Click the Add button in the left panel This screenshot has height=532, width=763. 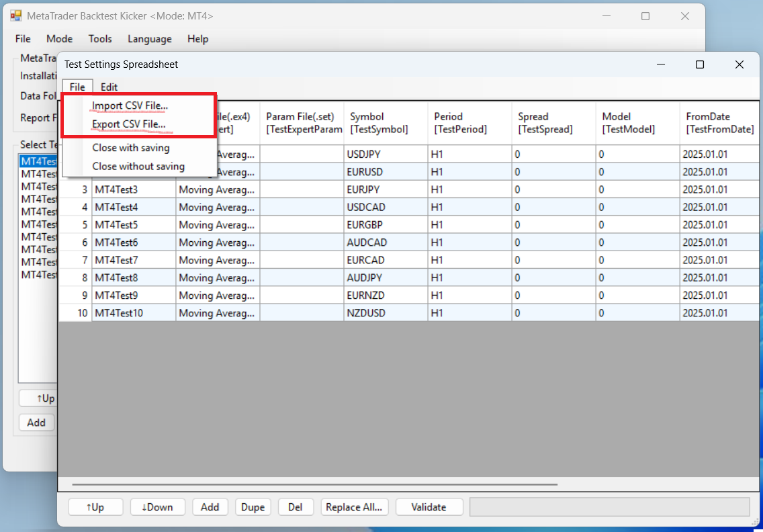coord(36,423)
